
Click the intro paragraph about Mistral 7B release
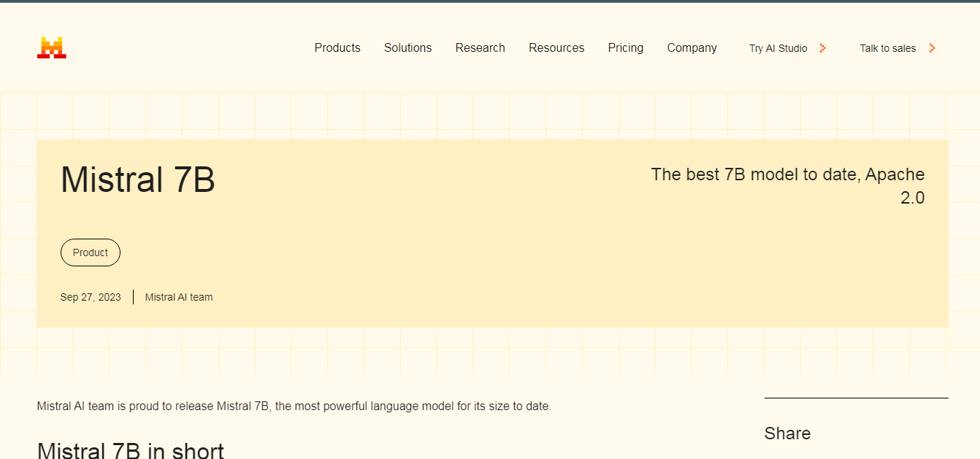tap(294, 406)
